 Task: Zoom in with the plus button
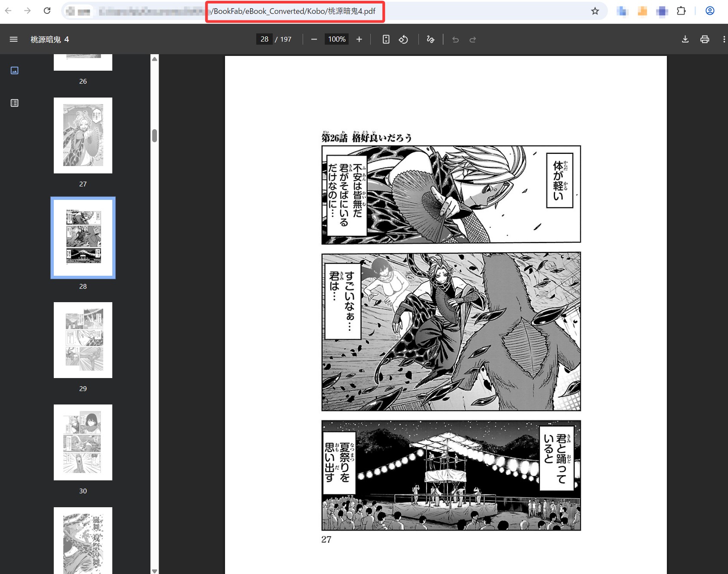point(359,39)
